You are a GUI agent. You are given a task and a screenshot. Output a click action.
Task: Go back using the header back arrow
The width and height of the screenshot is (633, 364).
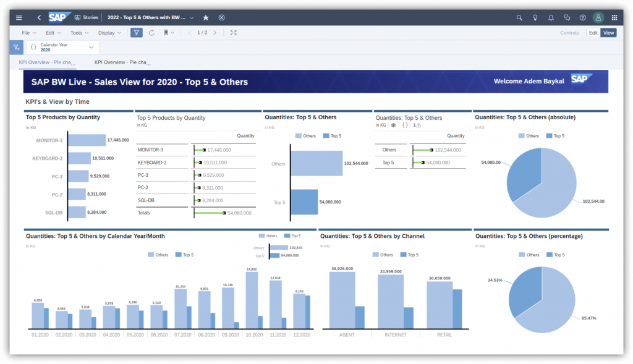click(x=39, y=18)
